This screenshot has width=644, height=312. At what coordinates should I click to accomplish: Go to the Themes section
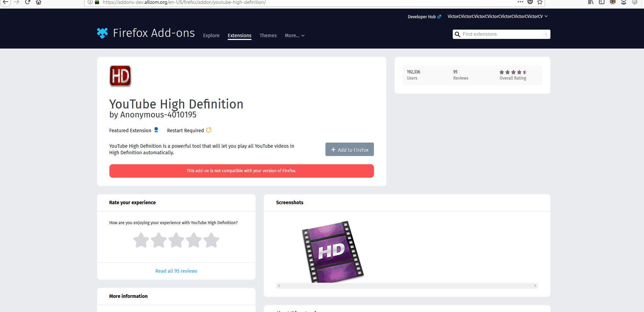[x=268, y=35]
